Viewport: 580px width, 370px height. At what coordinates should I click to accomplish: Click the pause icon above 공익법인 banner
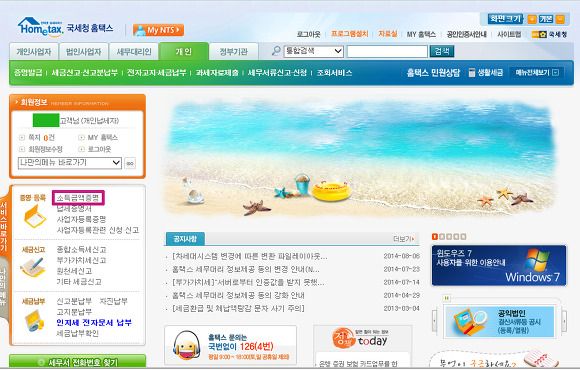[447, 298]
